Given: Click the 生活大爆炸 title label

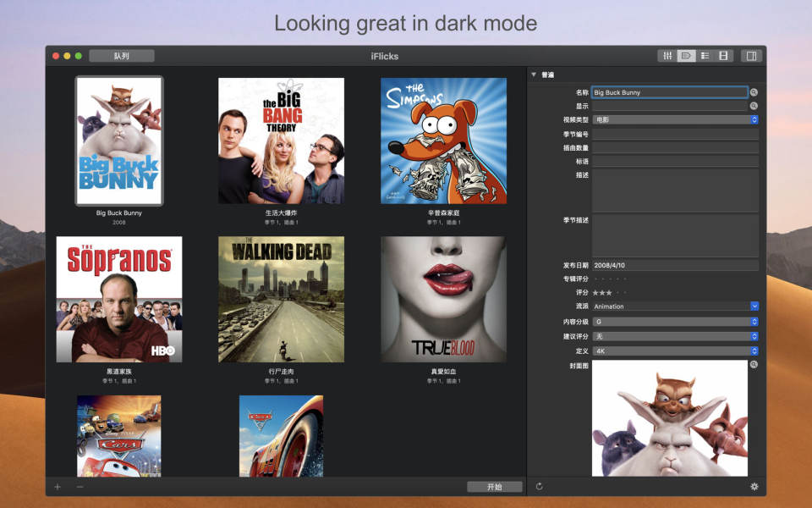Looking at the screenshot, I should point(281,213).
